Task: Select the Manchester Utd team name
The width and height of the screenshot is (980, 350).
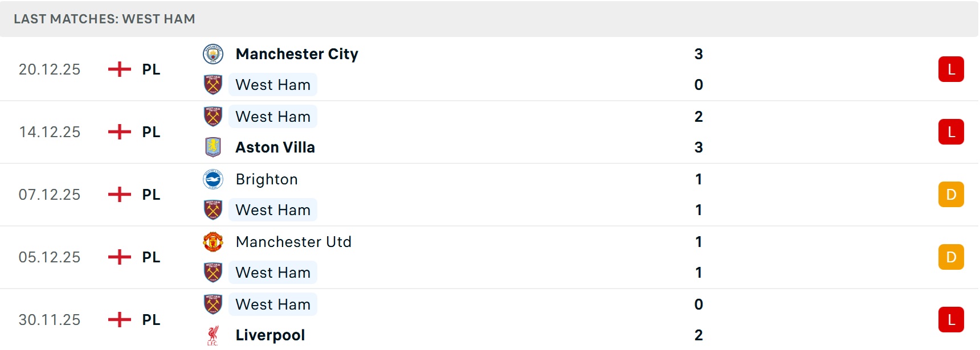Action: [x=293, y=242]
